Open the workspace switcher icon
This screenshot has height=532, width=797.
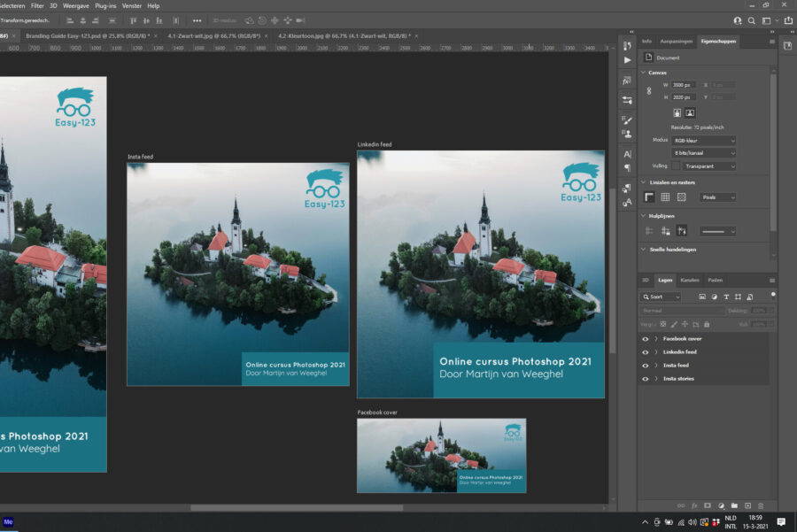767,21
